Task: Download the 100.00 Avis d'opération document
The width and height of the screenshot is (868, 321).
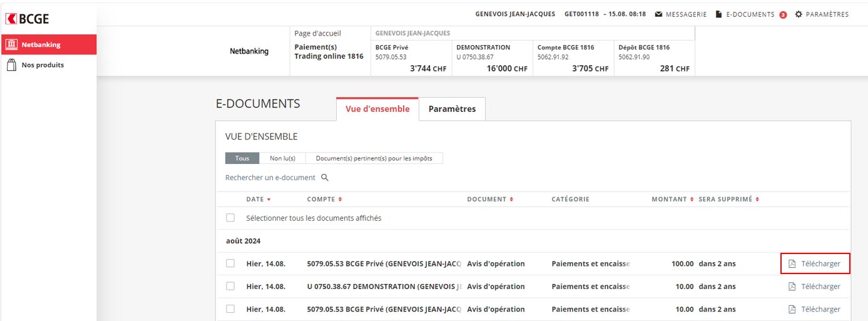Action: point(815,263)
